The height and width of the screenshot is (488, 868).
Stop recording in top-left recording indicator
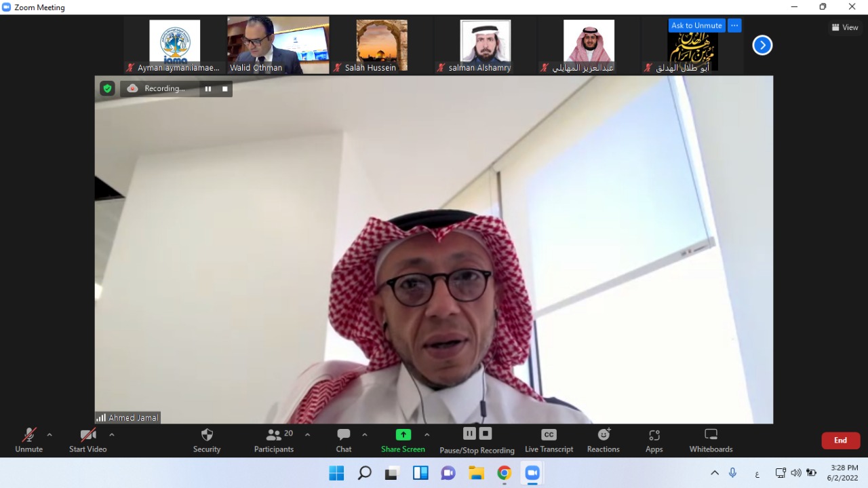coord(224,89)
